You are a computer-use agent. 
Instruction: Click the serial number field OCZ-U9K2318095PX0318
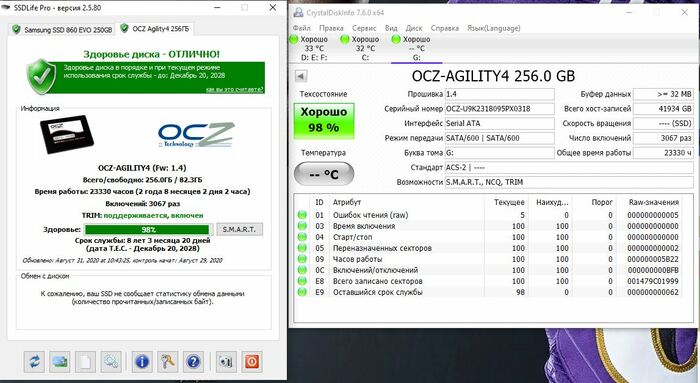[x=500, y=109]
